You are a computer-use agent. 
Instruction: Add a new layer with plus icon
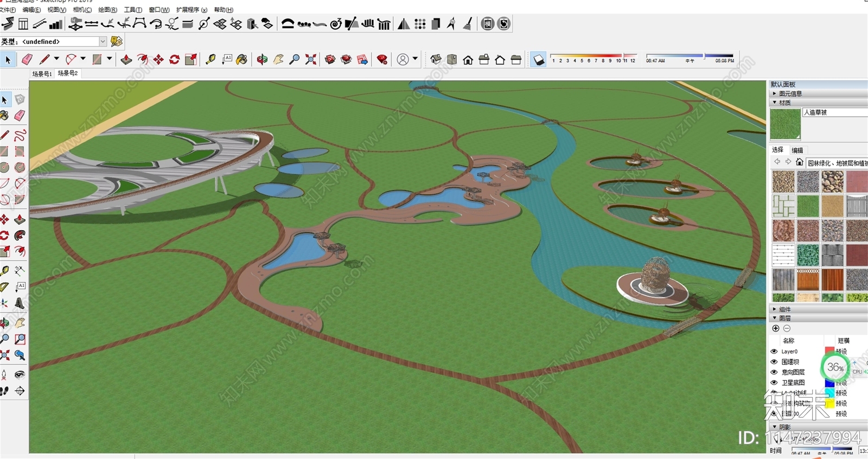[776, 328]
